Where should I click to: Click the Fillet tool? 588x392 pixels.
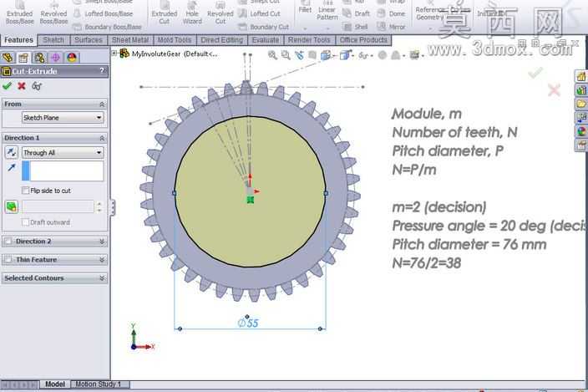coord(305,8)
